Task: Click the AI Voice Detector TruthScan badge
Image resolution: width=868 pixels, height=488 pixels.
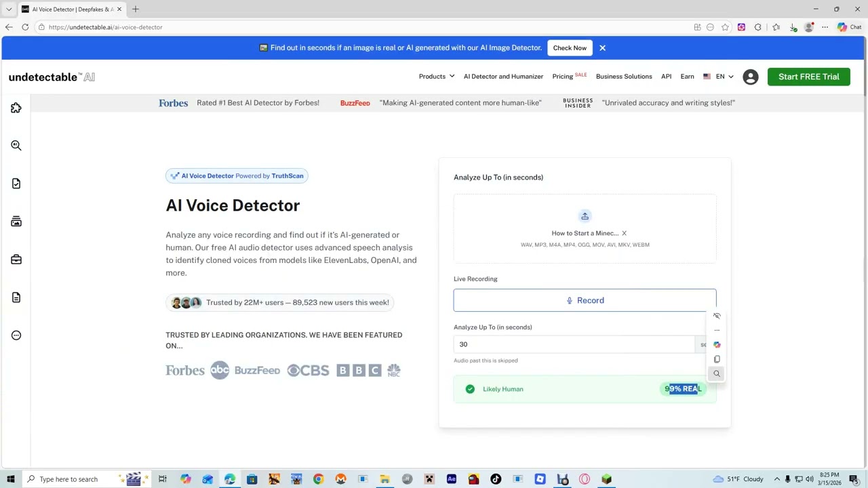Action: click(237, 176)
